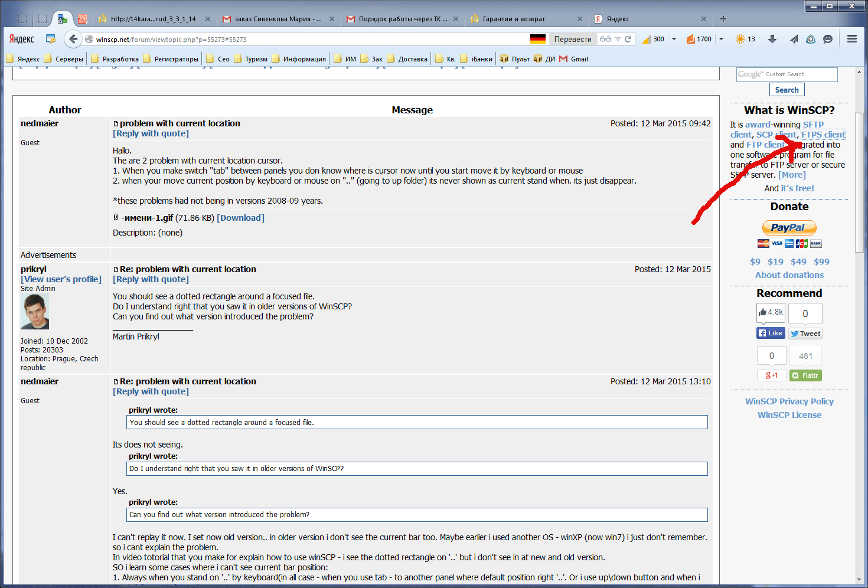This screenshot has height=588, width=868.
Task: Open prikryl's profile avatar image
Action: click(x=35, y=312)
